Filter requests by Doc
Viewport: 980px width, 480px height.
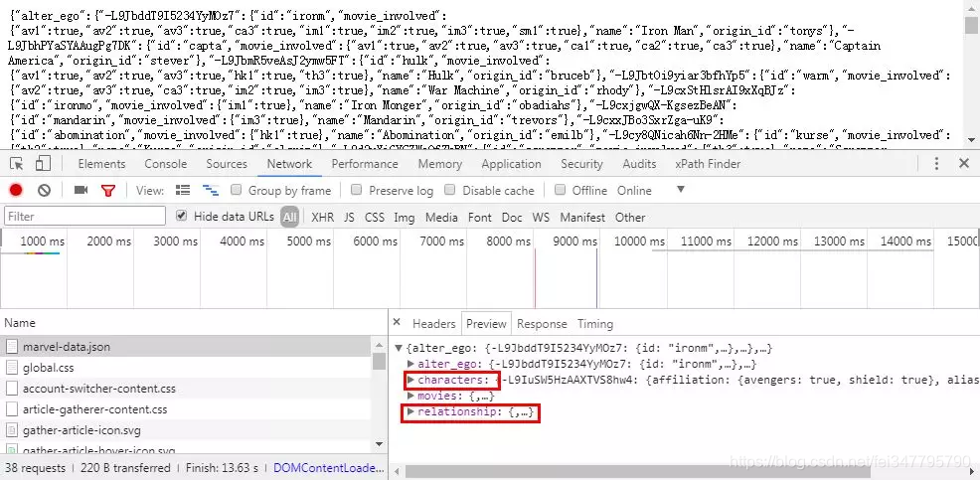512,217
